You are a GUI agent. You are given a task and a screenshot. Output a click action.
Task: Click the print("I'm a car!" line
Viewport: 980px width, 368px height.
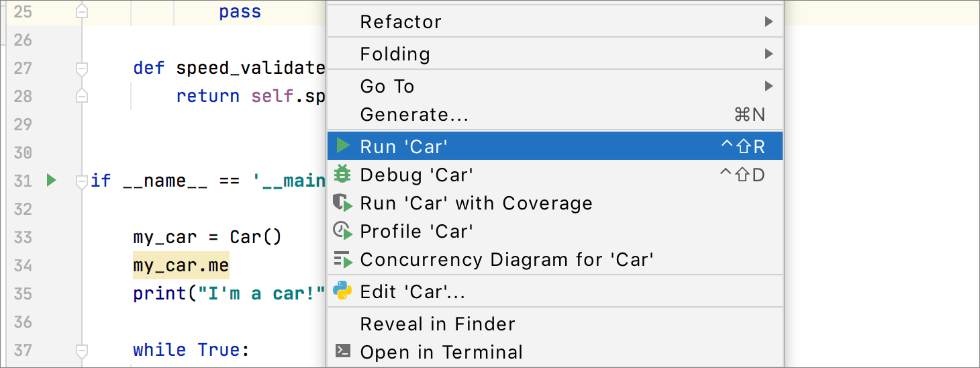pos(230,293)
